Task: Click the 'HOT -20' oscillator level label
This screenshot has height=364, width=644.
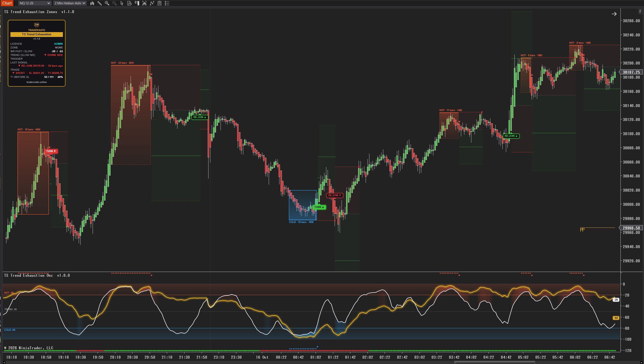Action: [x=9, y=293]
